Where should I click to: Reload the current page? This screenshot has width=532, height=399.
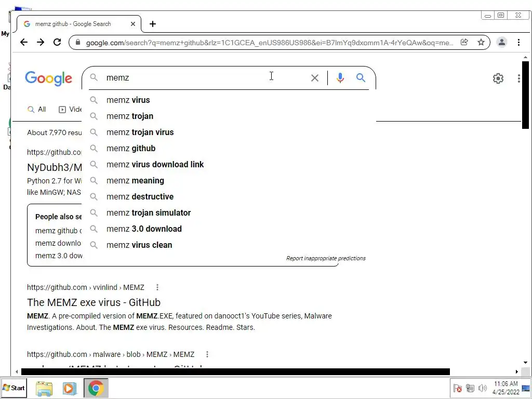pos(57,42)
